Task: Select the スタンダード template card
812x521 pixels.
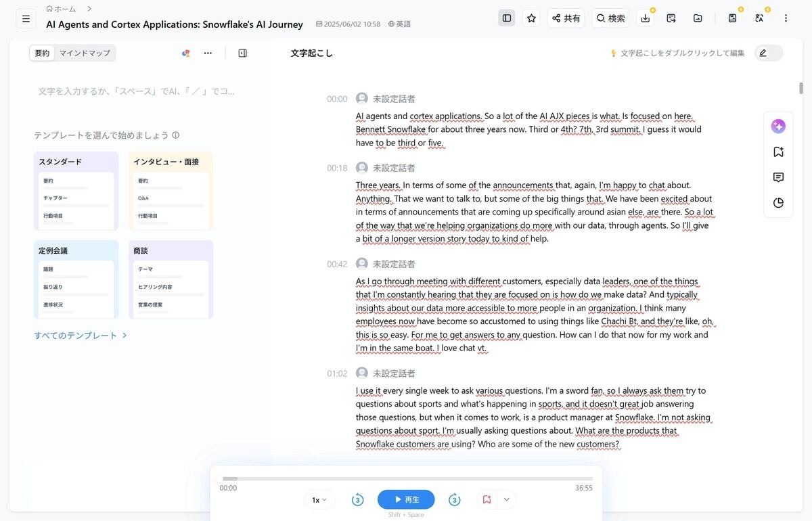Action: 76,191
